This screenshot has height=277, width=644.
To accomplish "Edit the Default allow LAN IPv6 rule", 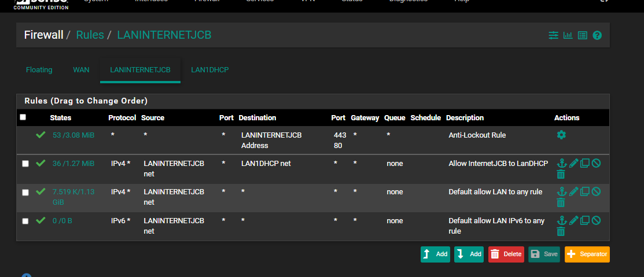I will [x=573, y=221].
